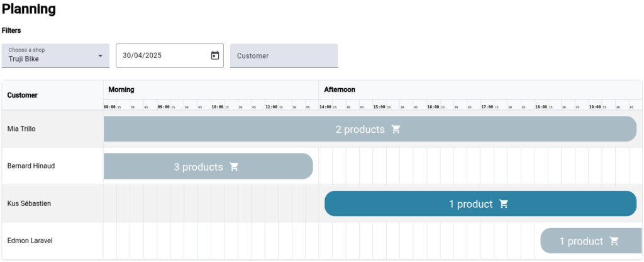Click the 14:00 time marker
This screenshot has height=262, width=644.
tap(325, 107)
